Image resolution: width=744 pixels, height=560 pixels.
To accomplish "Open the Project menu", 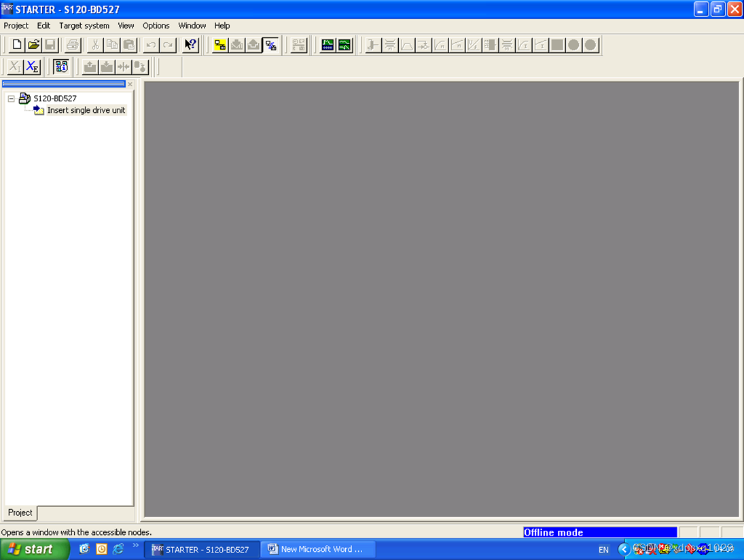I will click(16, 26).
